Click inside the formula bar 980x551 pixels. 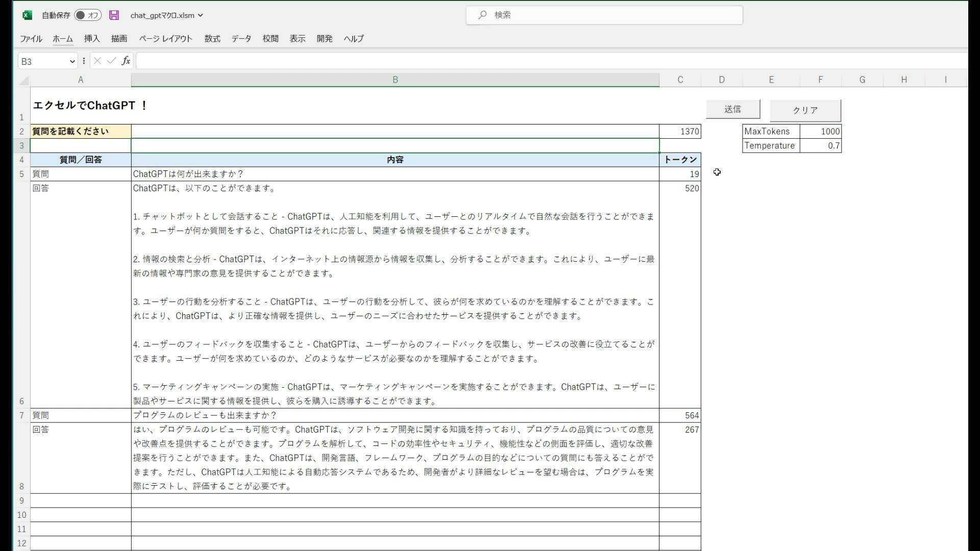pos(357,61)
